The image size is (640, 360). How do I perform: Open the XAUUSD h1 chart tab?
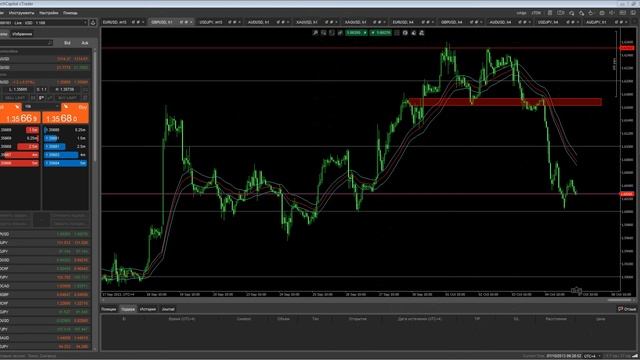click(356, 22)
